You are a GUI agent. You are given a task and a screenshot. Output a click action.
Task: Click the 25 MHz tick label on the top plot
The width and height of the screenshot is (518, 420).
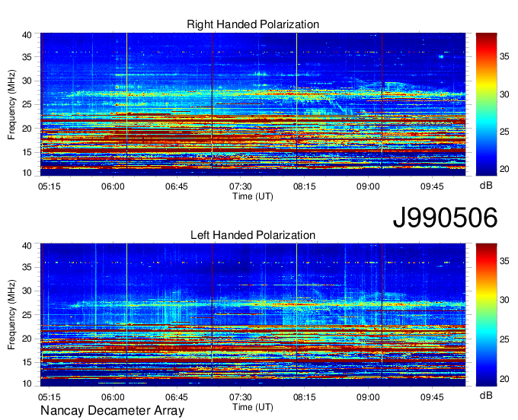tap(27, 104)
